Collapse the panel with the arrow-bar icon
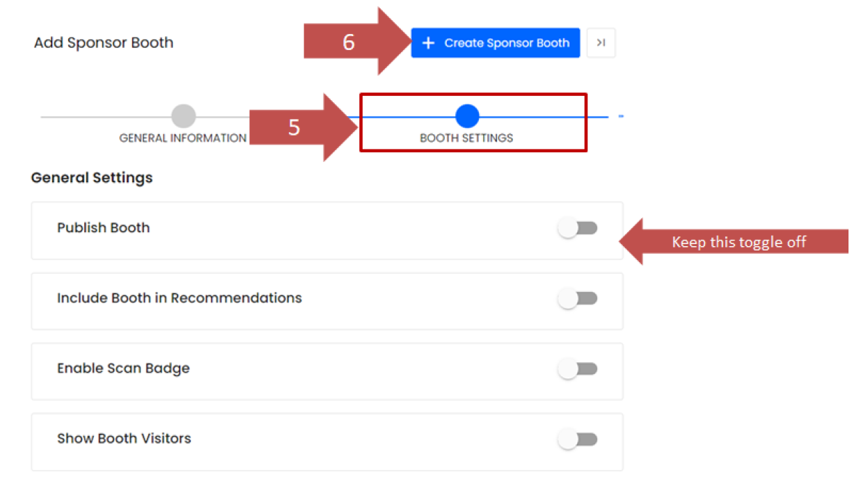The image size is (868, 500). (x=601, y=43)
